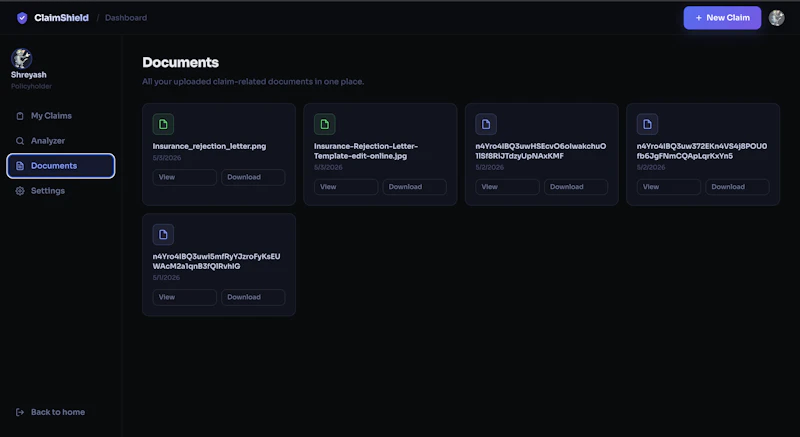
Task: Click file icon on n4Yro4IBQ3uwi5mfRyYJ card
Action: click(x=163, y=234)
